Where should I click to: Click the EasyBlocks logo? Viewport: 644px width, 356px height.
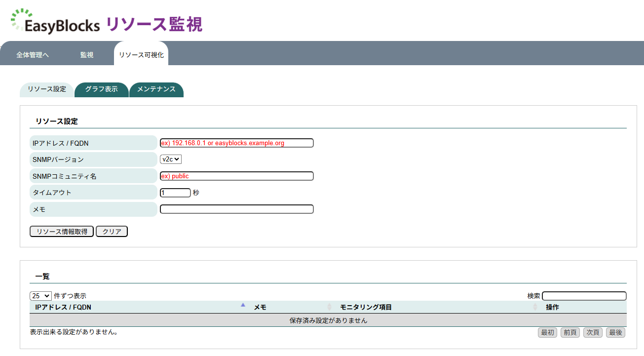point(55,22)
